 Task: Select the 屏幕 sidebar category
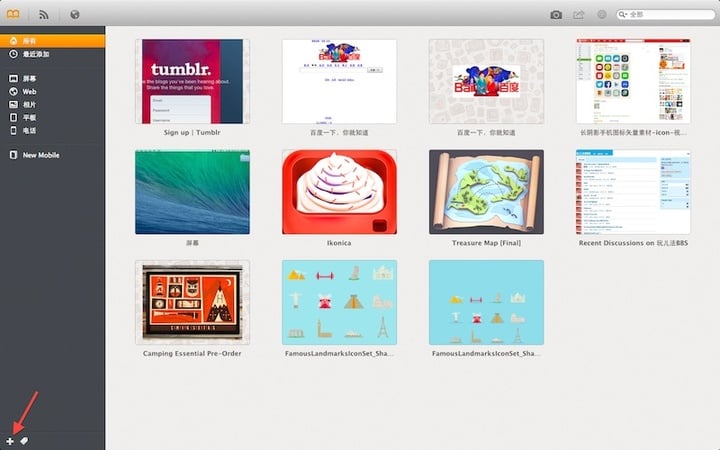point(29,78)
